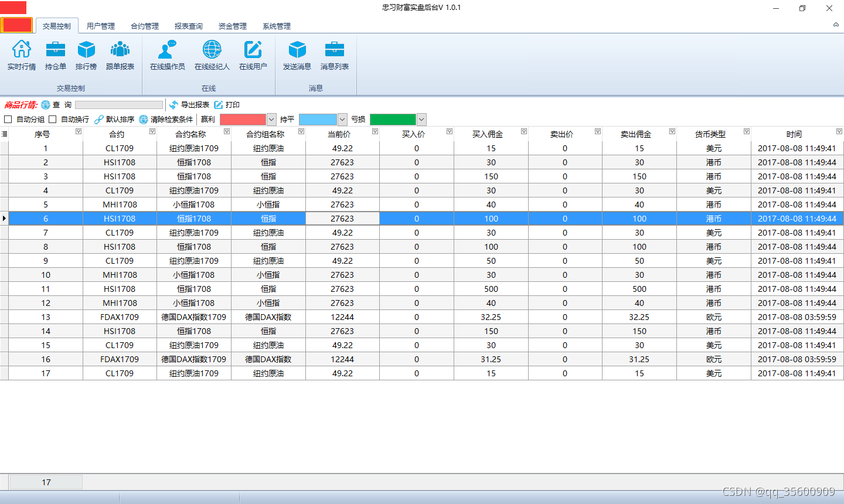Open the 盈利 color dropdown arrow
Image resolution: width=844 pixels, height=504 pixels.
coord(271,120)
